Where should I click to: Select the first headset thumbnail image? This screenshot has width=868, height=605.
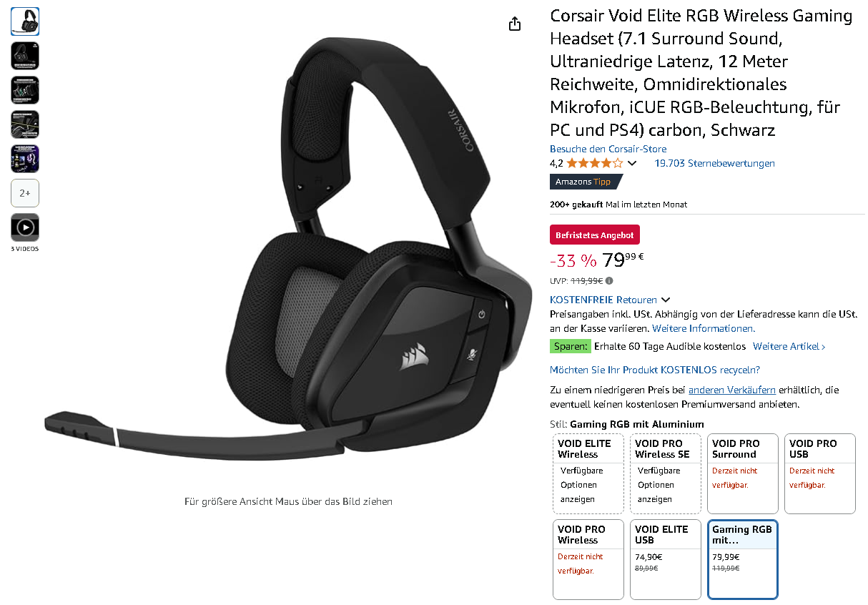pyautogui.click(x=25, y=21)
